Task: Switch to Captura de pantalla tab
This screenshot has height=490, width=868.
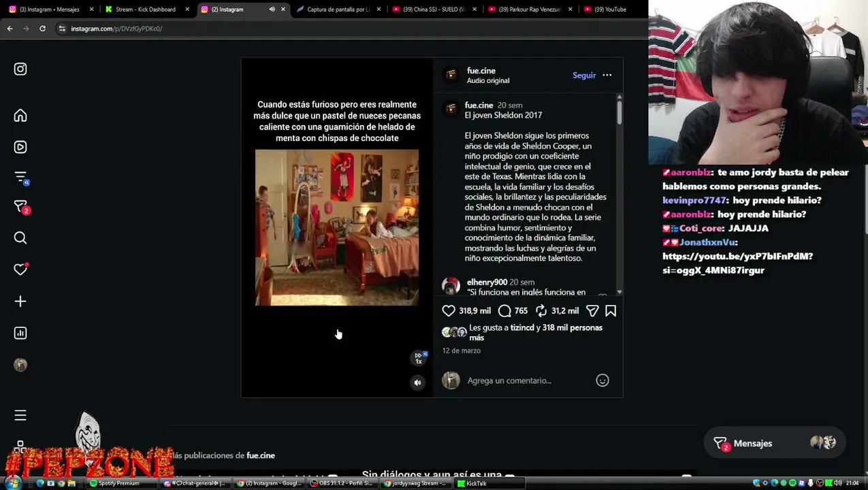Action: 338,10
